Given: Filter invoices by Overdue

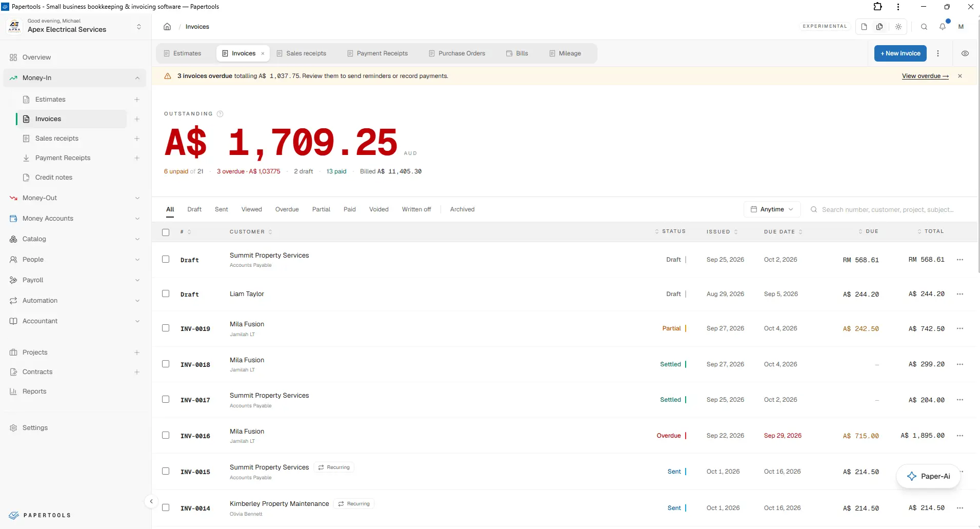Looking at the screenshot, I should click(x=287, y=209).
